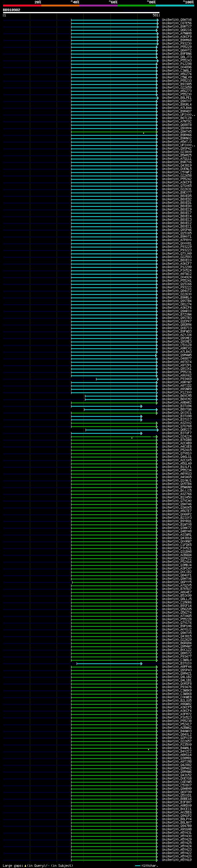Select hit label UniRef100_Q9AT45
The width and height of the screenshot is (197, 868).
tap(177, 132)
